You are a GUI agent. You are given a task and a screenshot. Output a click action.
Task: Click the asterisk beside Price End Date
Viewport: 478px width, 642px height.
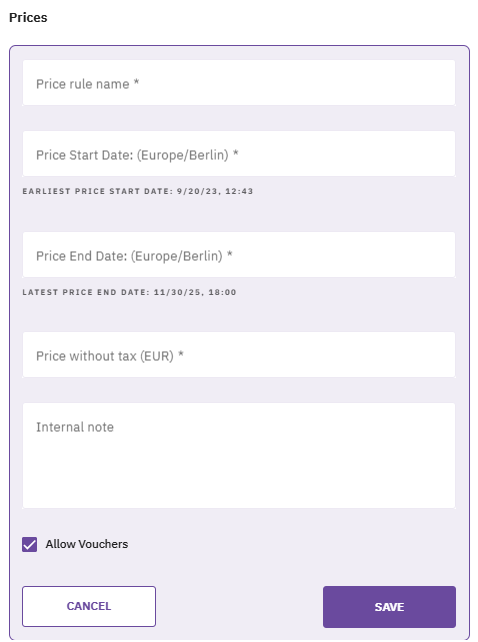pyautogui.click(x=229, y=254)
